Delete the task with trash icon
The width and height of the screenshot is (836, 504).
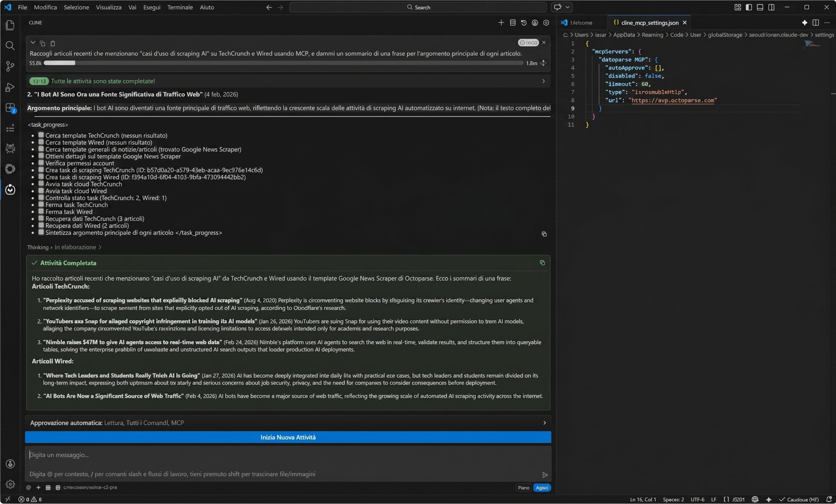point(53,43)
